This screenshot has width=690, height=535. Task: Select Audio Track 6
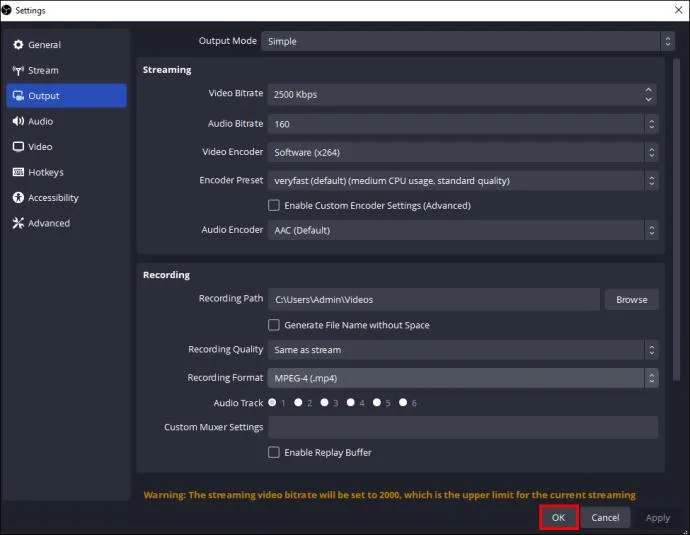tap(403, 403)
